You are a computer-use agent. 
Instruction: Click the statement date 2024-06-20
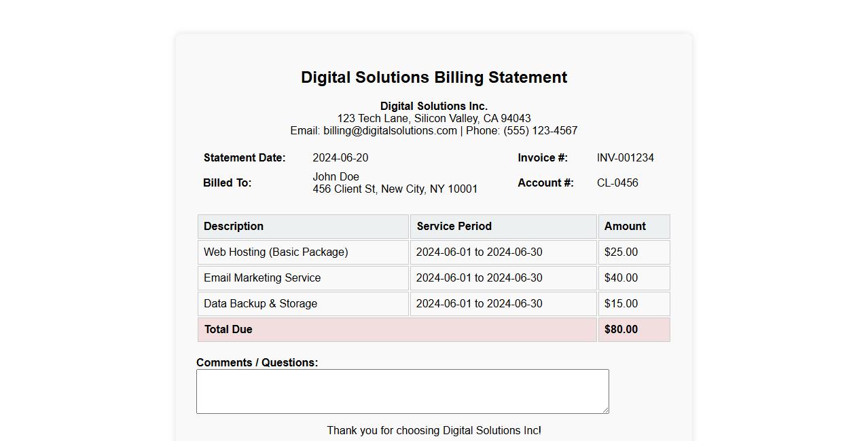[340, 158]
